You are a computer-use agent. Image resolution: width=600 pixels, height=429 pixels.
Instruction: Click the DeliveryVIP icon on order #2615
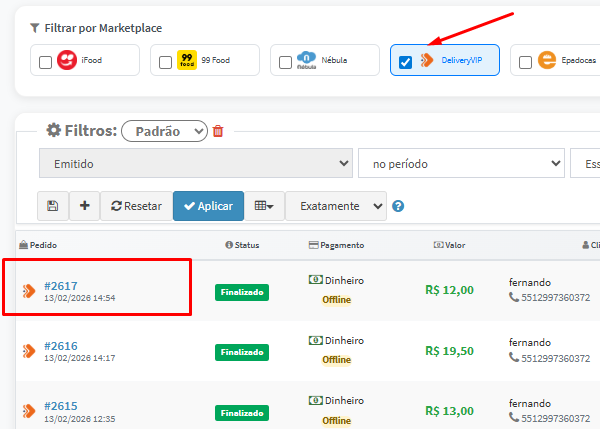29,410
